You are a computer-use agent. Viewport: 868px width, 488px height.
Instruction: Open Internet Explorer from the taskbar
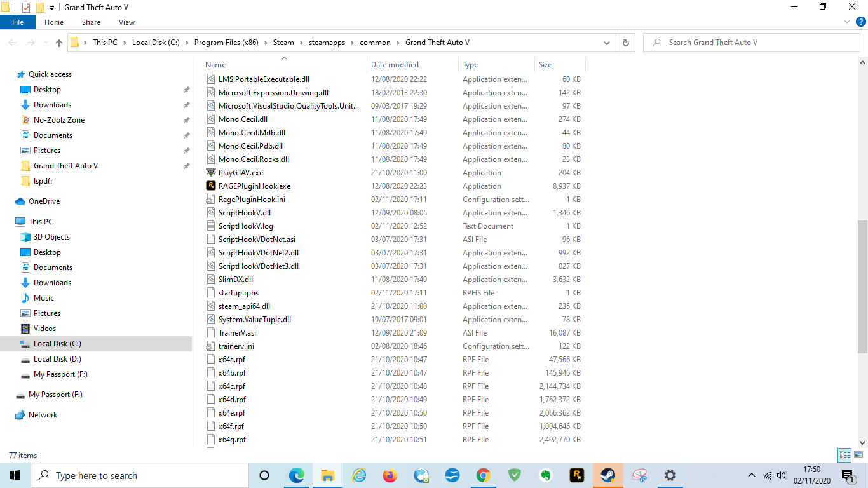359,475
